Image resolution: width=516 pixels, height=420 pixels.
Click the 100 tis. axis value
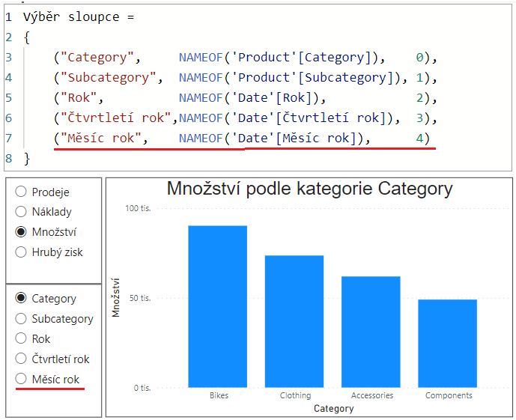click(138, 208)
